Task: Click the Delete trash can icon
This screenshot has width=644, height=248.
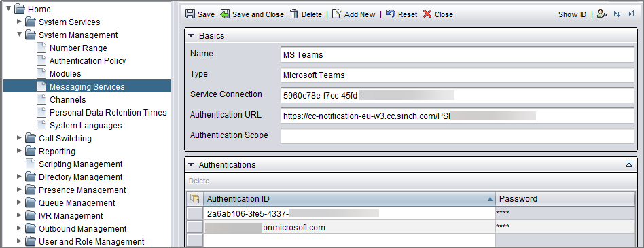Action: [294, 14]
